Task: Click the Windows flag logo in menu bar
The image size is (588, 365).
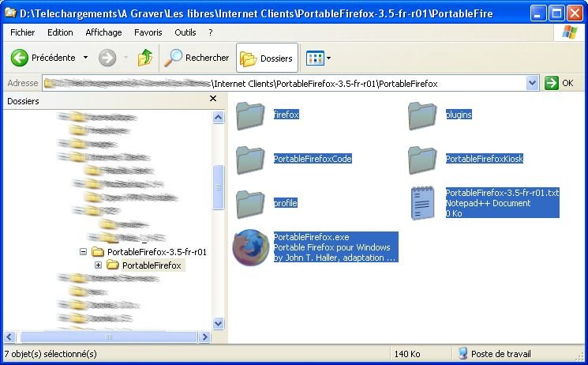Action: [x=569, y=32]
